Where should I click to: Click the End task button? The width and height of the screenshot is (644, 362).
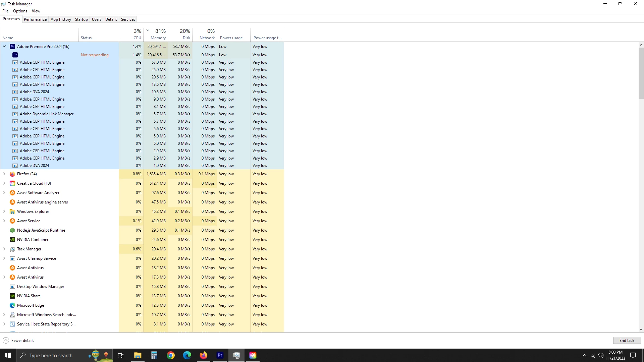627,341
